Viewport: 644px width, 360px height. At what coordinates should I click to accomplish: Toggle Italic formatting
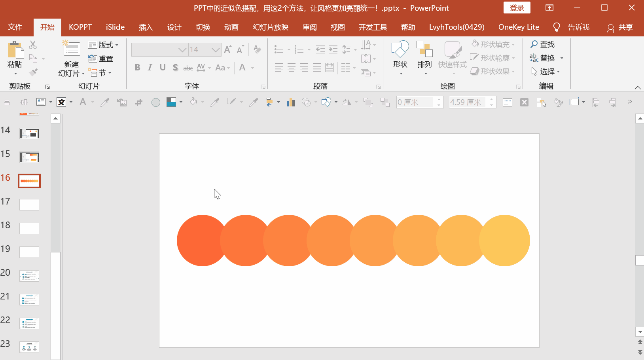coord(150,68)
